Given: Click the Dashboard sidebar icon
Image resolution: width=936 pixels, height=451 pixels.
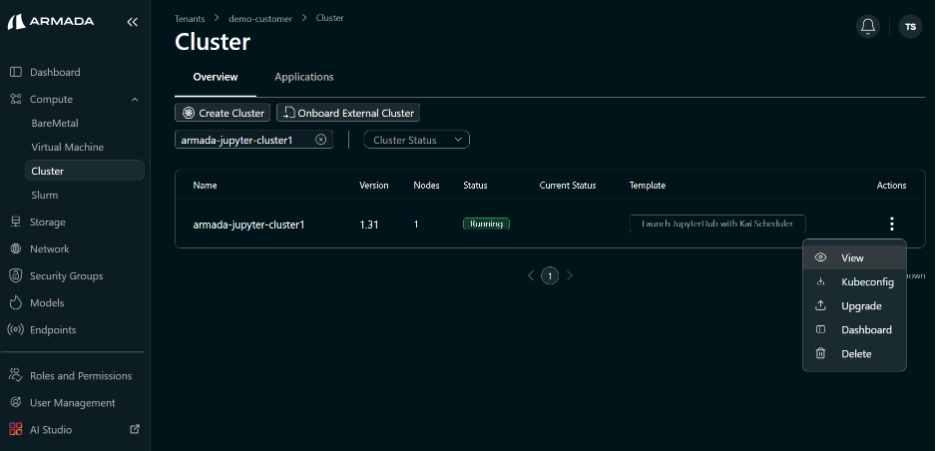Looking at the screenshot, I should click(16, 72).
